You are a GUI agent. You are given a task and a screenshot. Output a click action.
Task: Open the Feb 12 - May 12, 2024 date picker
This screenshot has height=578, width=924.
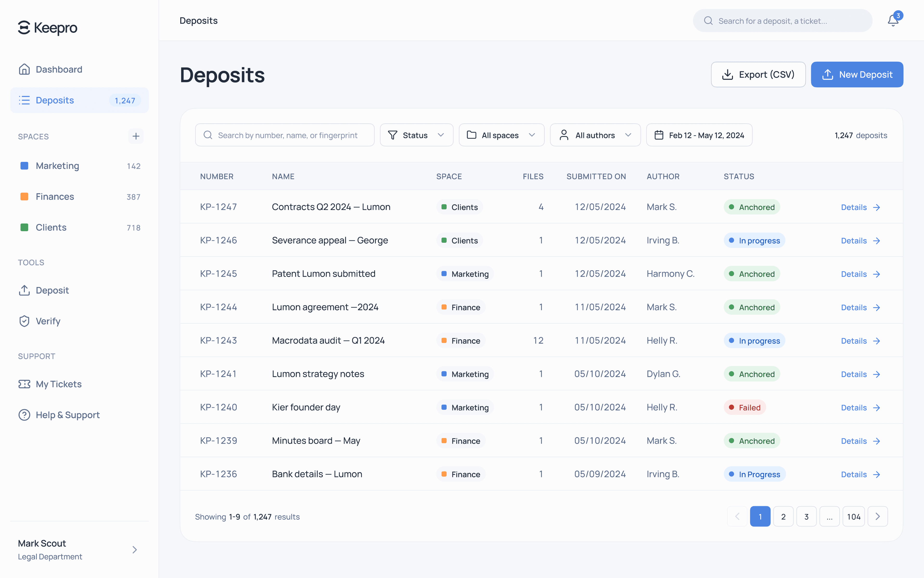[x=699, y=135]
